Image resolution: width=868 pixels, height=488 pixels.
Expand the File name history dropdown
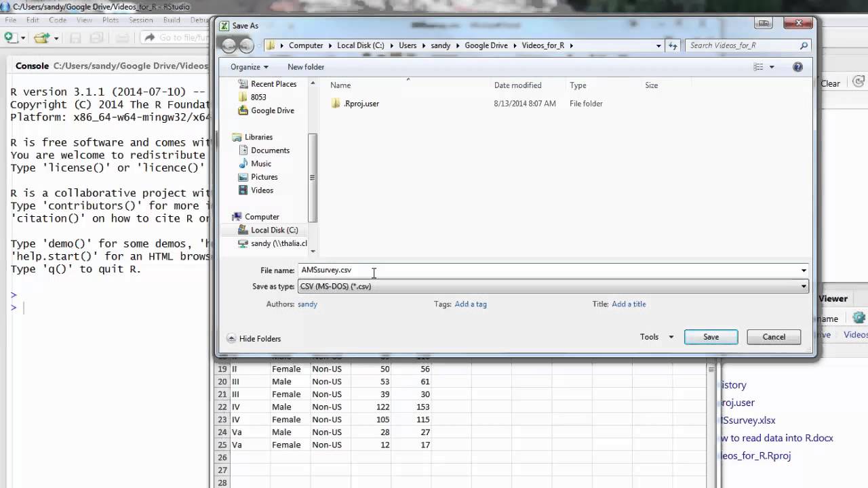pos(804,270)
